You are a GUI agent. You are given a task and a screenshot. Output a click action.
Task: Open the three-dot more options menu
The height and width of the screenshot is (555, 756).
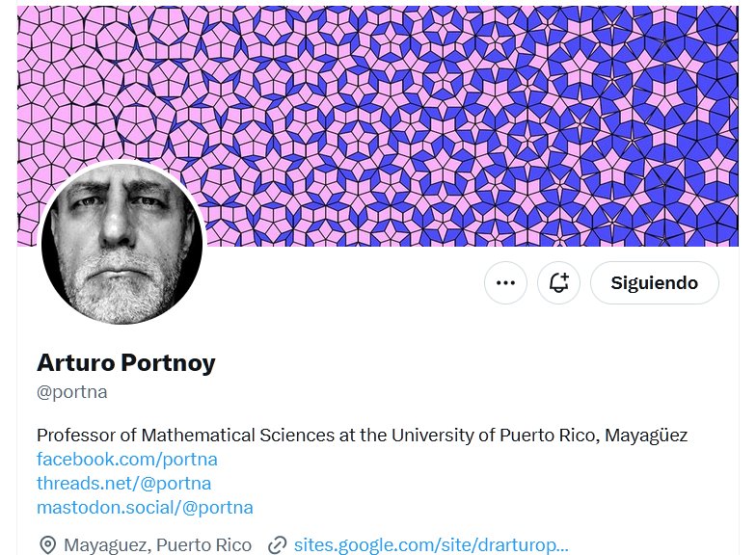click(505, 283)
